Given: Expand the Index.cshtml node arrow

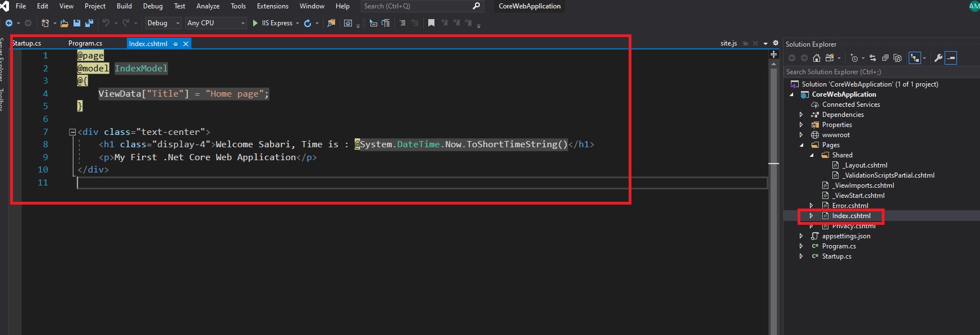Looking at the screenshot, I should tap(811, 216).
